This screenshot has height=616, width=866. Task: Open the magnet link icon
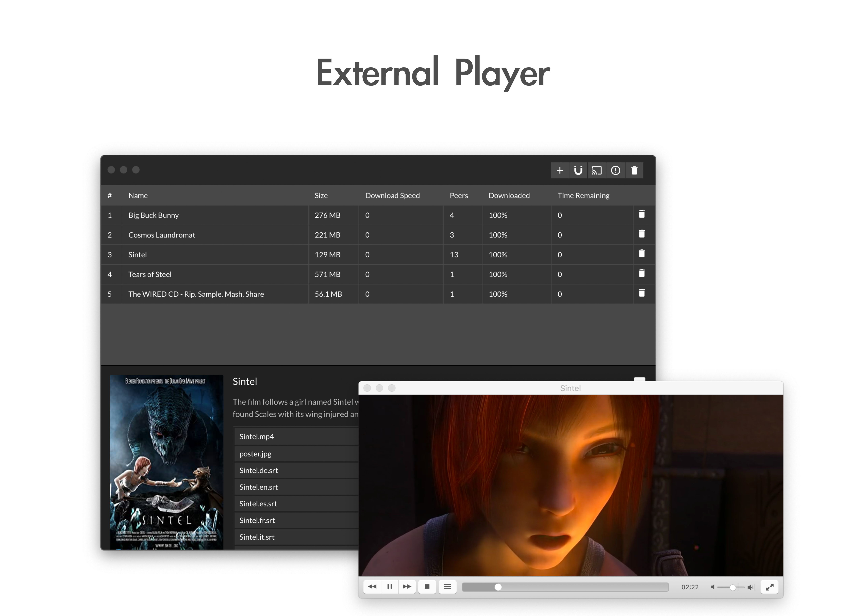[578, 171]
